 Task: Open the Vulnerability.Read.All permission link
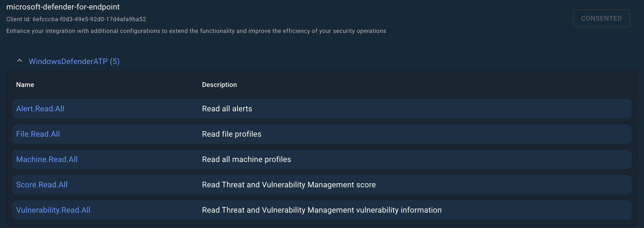coord(53,210)
